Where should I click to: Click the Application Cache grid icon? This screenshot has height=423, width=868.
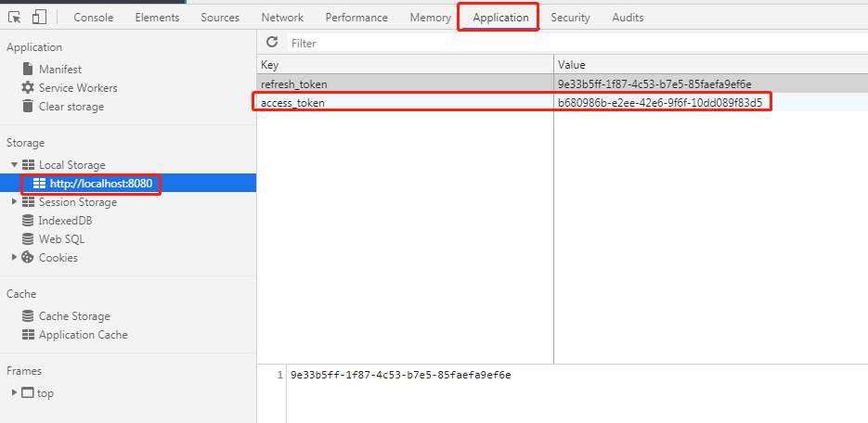[28, 335]
